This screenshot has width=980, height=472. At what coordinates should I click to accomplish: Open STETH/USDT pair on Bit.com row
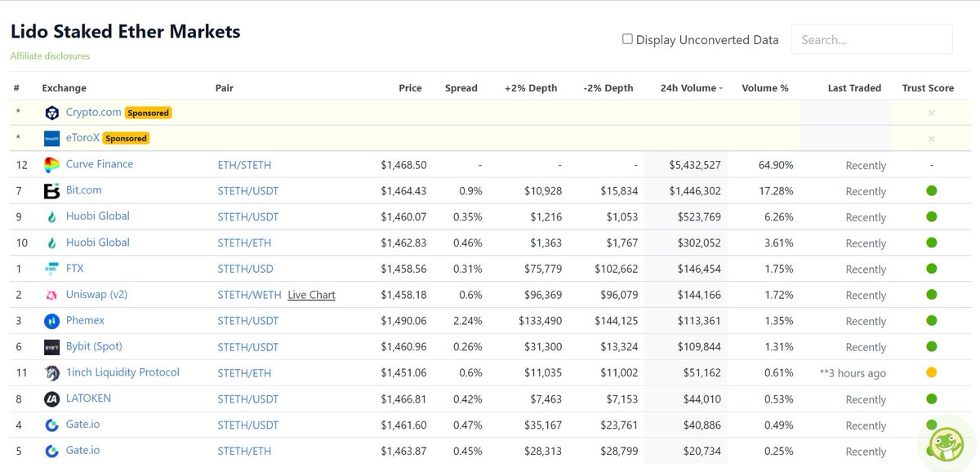point(247,191)
